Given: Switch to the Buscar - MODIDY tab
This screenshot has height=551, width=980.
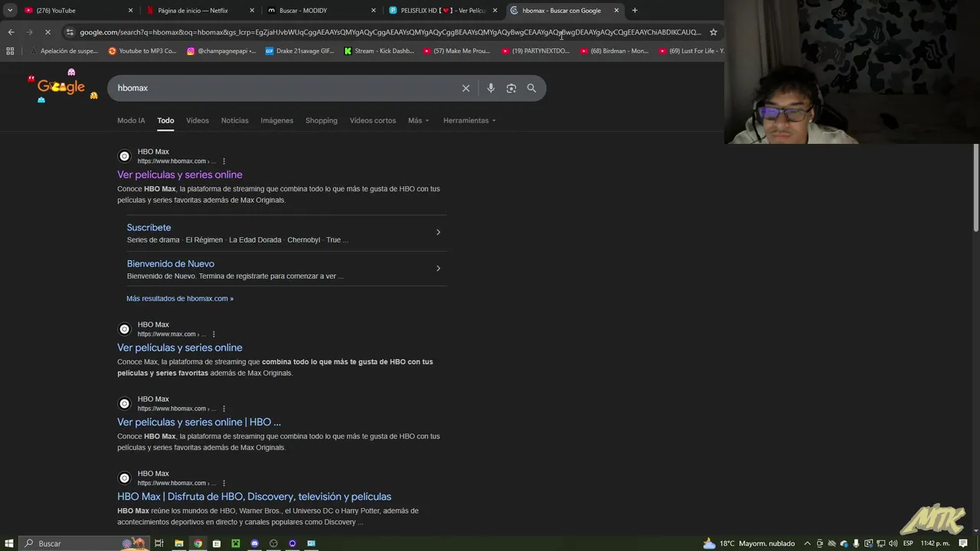Looking at the screenshot, I should [x=321, y=11].
